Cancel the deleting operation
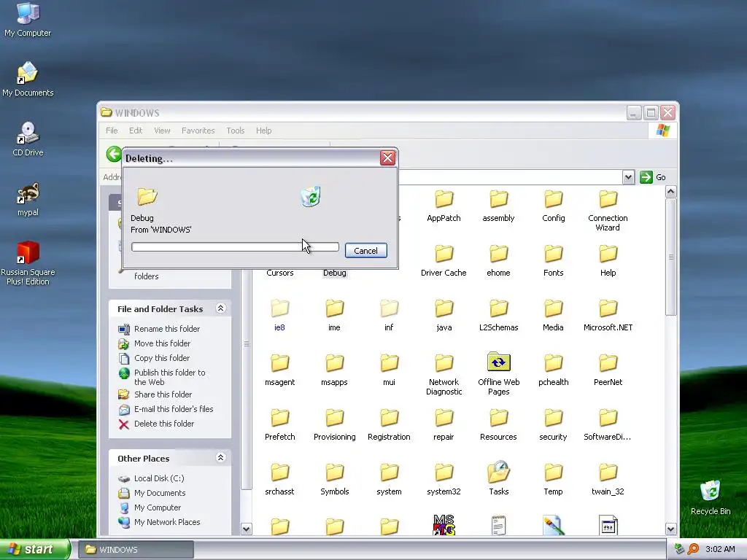Viewport: 747px width, 560px height. [366, 251]
